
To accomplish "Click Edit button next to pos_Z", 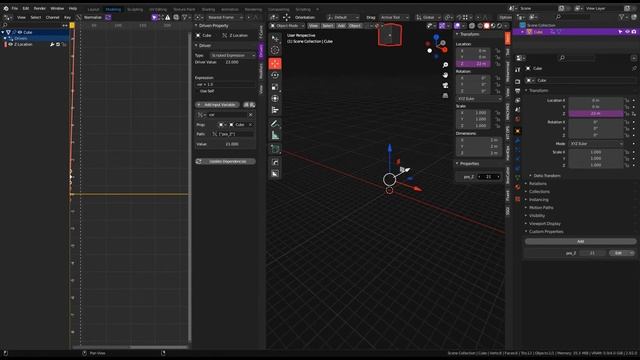I will [x=621, y=253].
